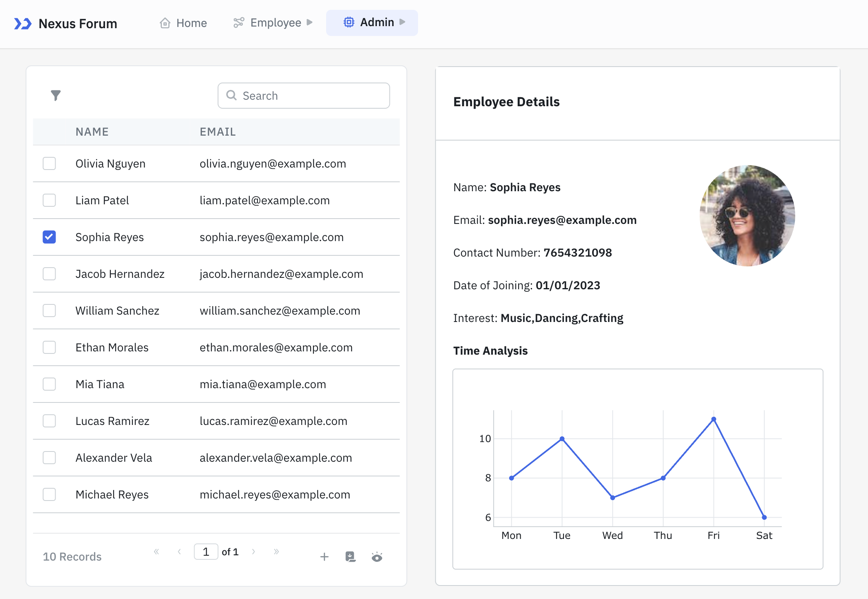This screenshot has height=599, width=868.
Task: Select the Employee menu item
Action: click(276, 22)
